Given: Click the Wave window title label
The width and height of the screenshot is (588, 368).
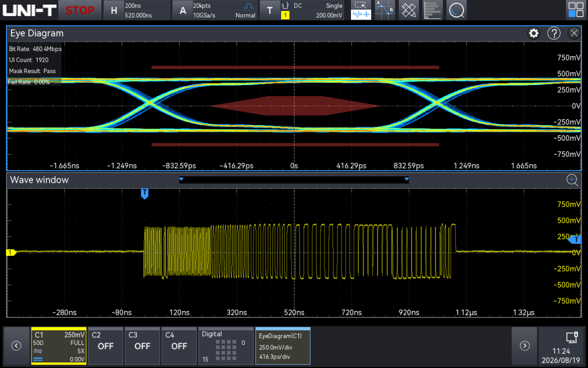Looking at the screenshot, I should pos(39,180).
